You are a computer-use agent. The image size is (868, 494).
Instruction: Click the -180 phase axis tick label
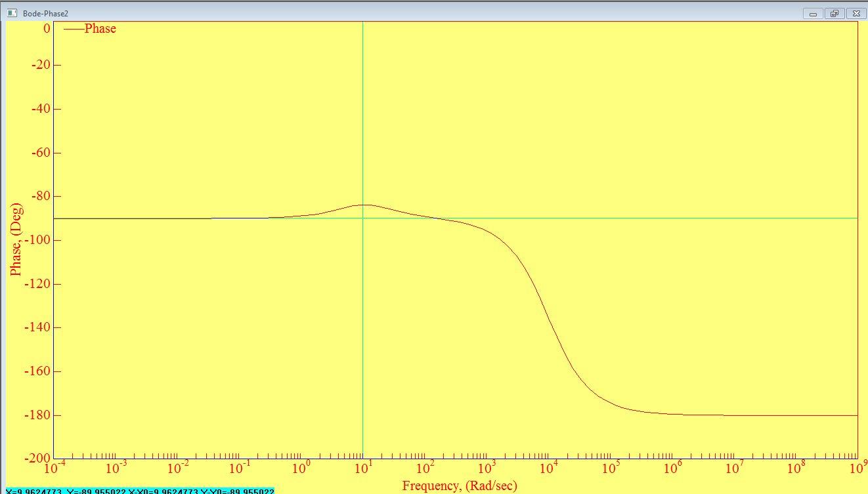37,415
